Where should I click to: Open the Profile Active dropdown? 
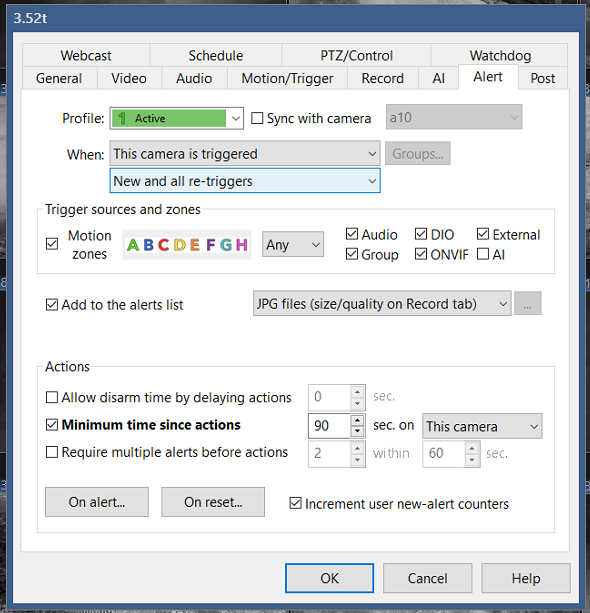click(x=177, y=118)
